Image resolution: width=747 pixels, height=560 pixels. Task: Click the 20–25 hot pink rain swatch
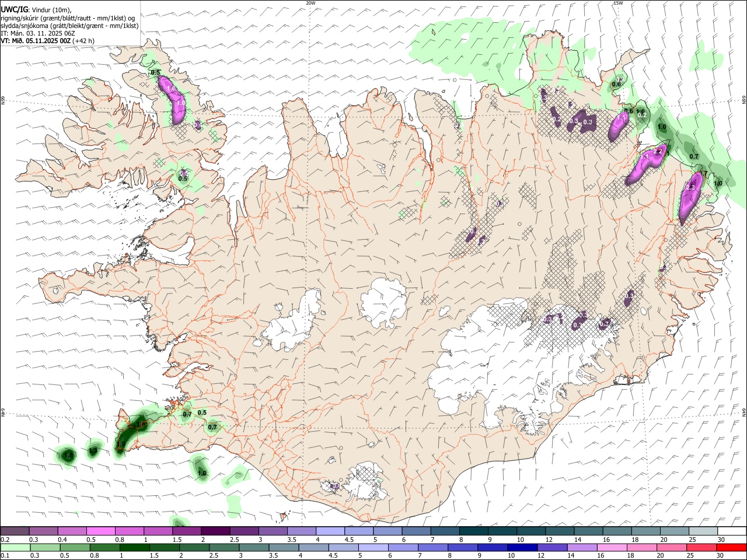click(672, 547)
